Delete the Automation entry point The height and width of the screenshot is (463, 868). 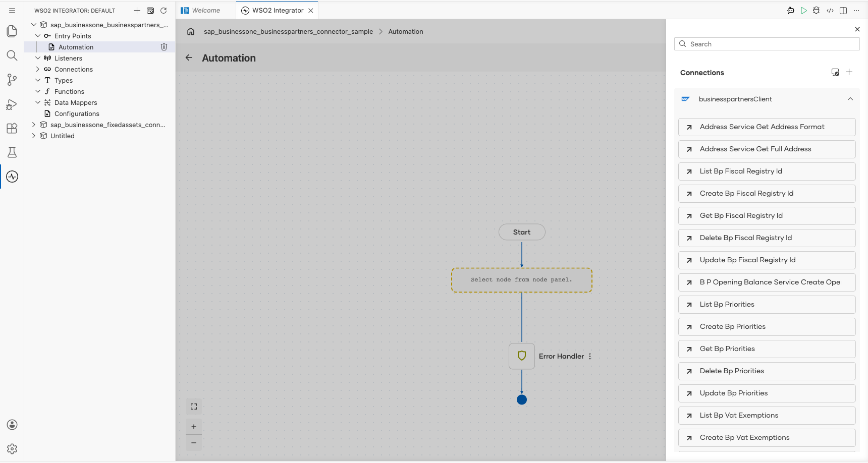[164, 47]
